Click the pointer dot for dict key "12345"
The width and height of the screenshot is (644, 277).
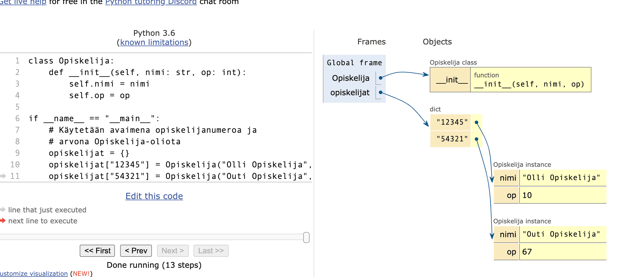477,122
